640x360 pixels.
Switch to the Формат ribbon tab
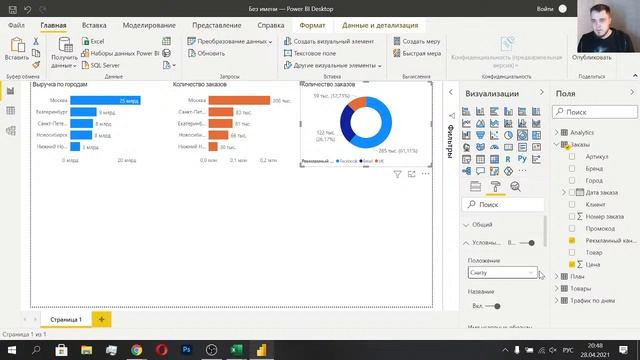click(312, 25)
